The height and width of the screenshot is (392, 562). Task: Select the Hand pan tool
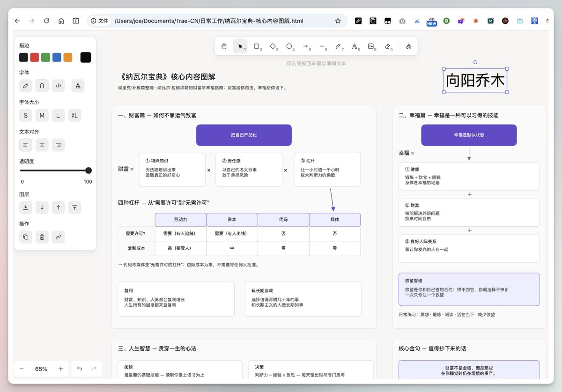tap(224, 46)
